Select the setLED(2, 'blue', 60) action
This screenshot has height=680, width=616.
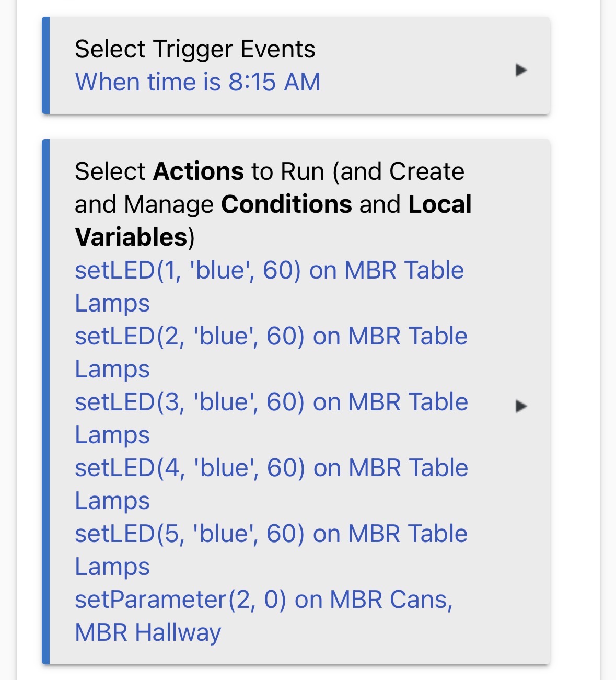(271, 336)
